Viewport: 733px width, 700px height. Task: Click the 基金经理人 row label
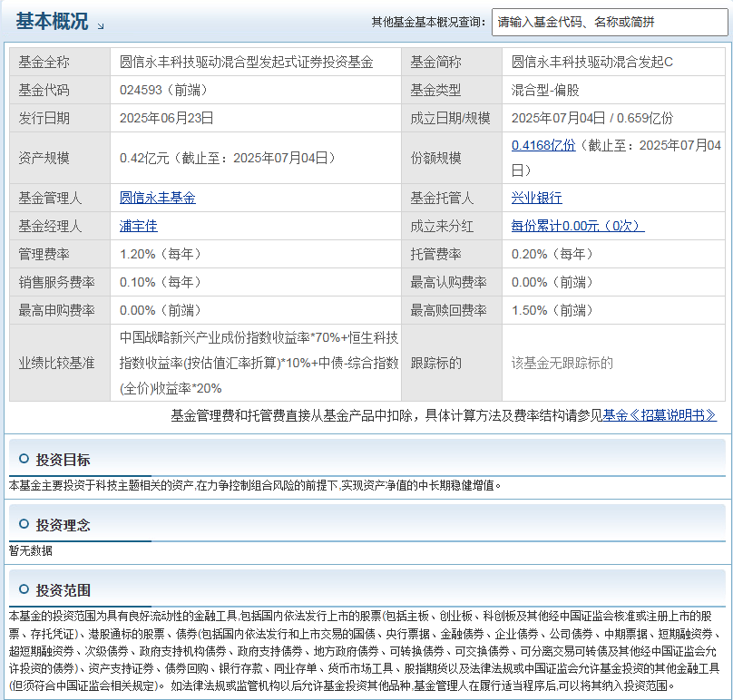coord(50,226)
